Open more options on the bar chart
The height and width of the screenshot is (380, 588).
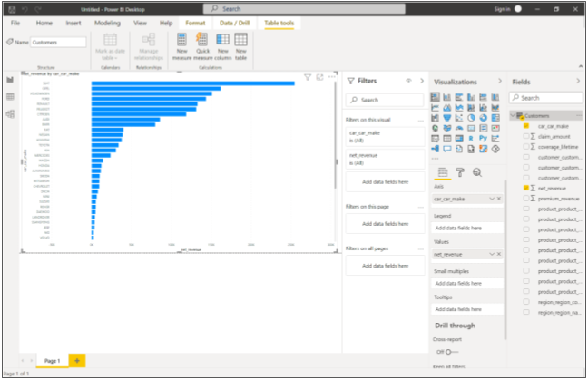[332, 77]
